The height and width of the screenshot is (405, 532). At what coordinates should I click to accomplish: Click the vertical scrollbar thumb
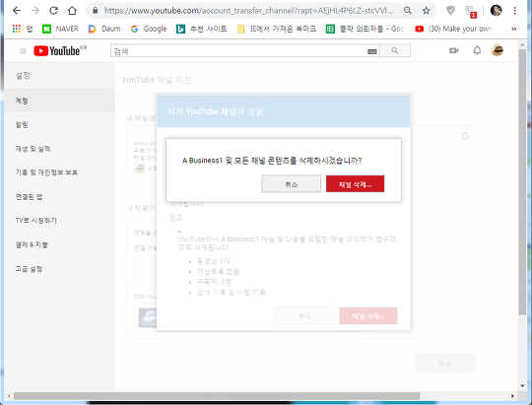[522, 182]
